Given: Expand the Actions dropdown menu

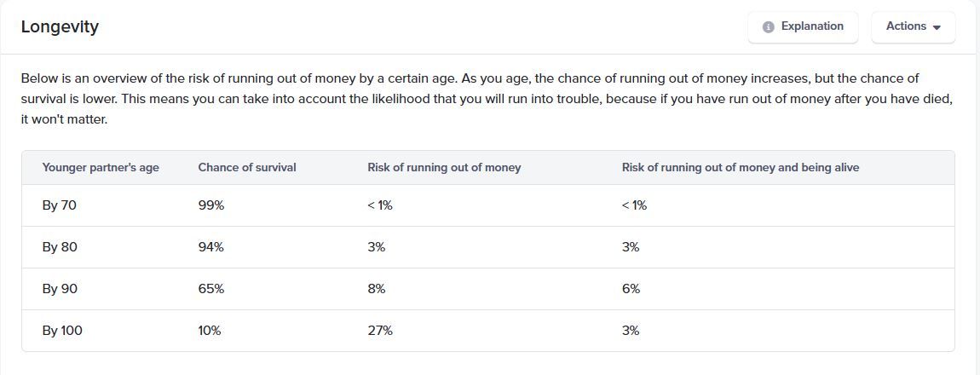Looking at the screenshot, I should click(x=913, y=27).
